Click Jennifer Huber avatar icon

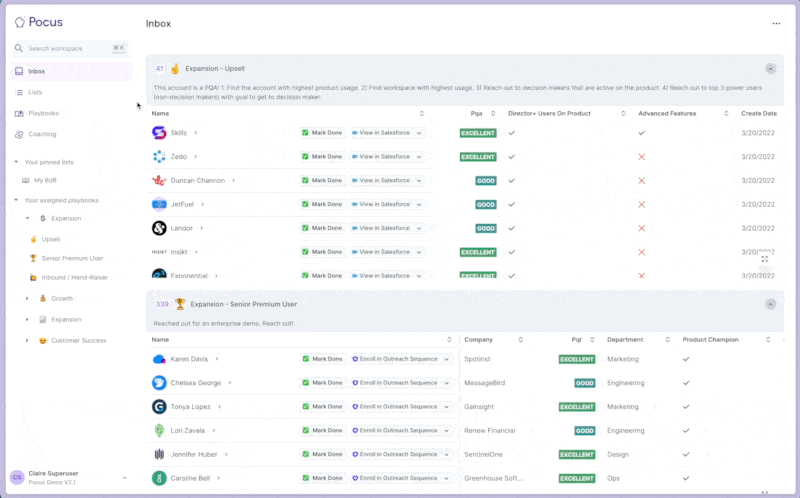(159, 454)
